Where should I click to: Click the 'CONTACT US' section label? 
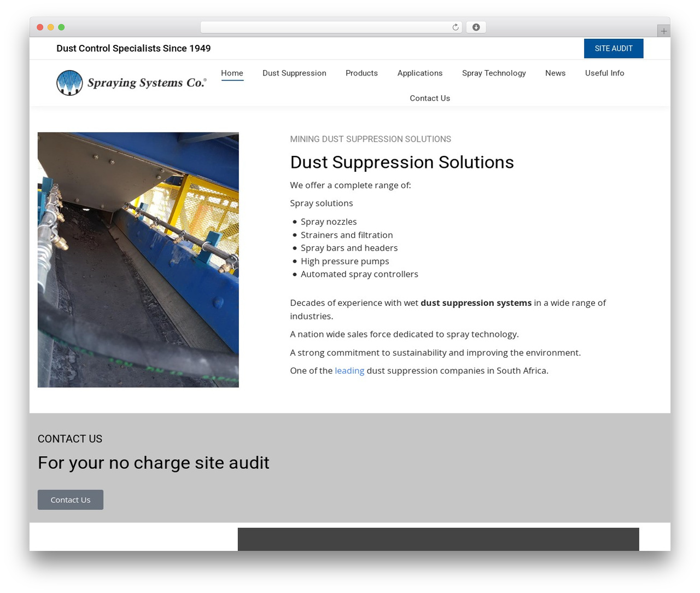(70, 439)
